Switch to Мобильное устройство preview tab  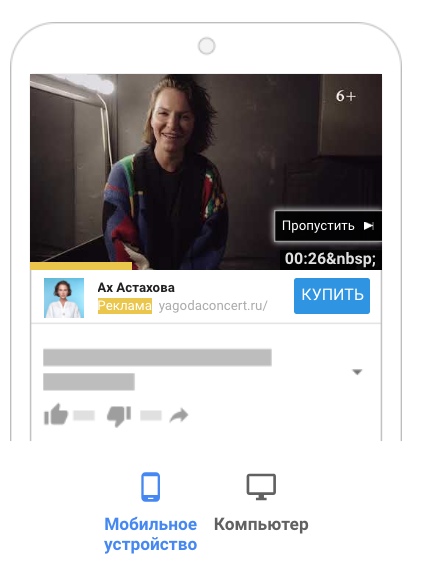pos(151,534)
